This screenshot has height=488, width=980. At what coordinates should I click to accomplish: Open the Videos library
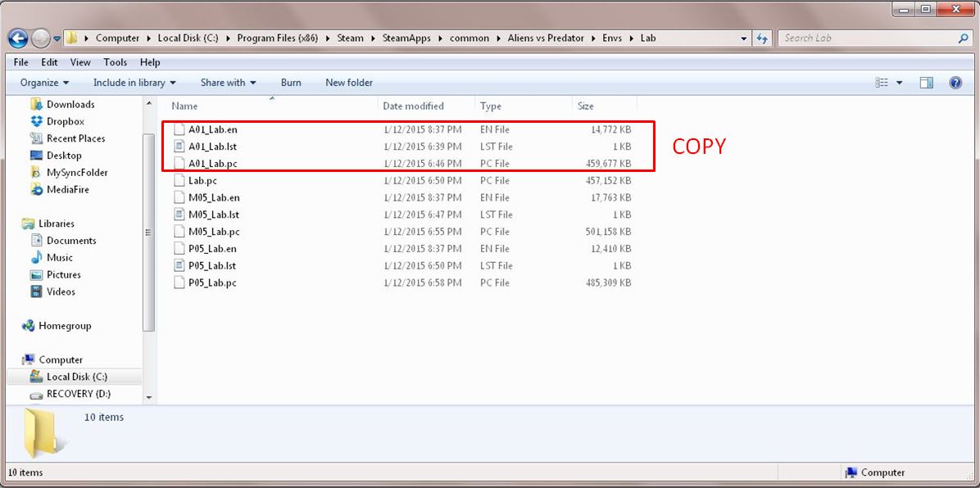coord(61,291)
